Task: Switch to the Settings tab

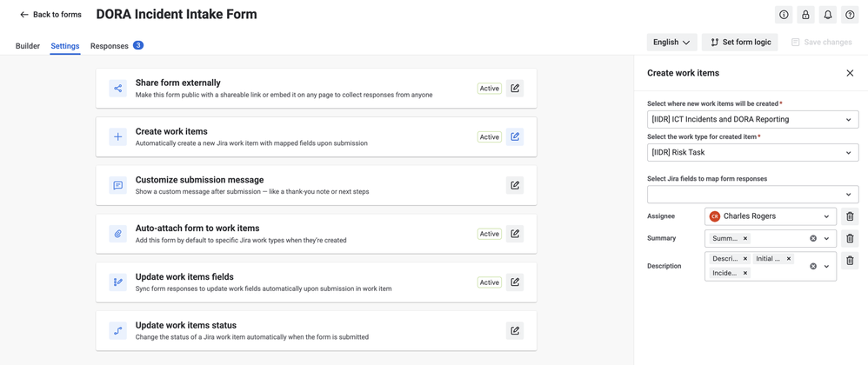Action: (x=64, y=46)
